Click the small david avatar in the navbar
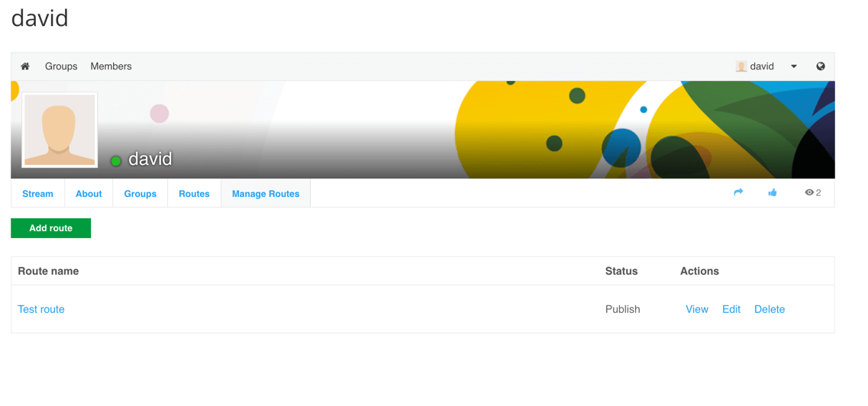 (x=741, y=66)
